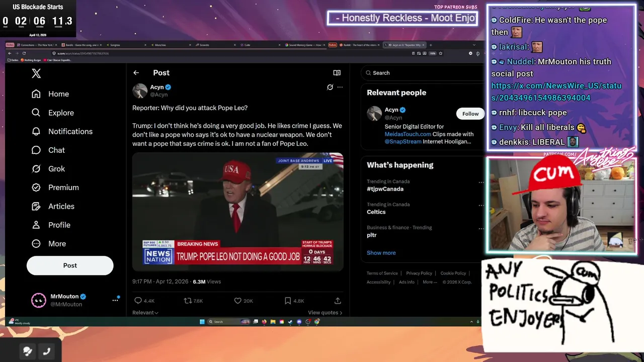Open Home from the sidebar
The height and width of the screenshot is (362, 644).
50,94
